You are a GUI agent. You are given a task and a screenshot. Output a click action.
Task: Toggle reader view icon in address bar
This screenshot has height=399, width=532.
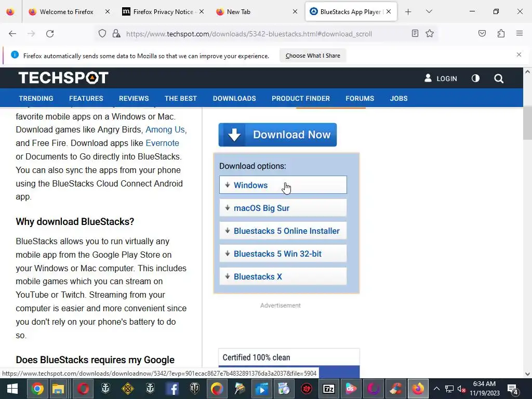[415, 33]
